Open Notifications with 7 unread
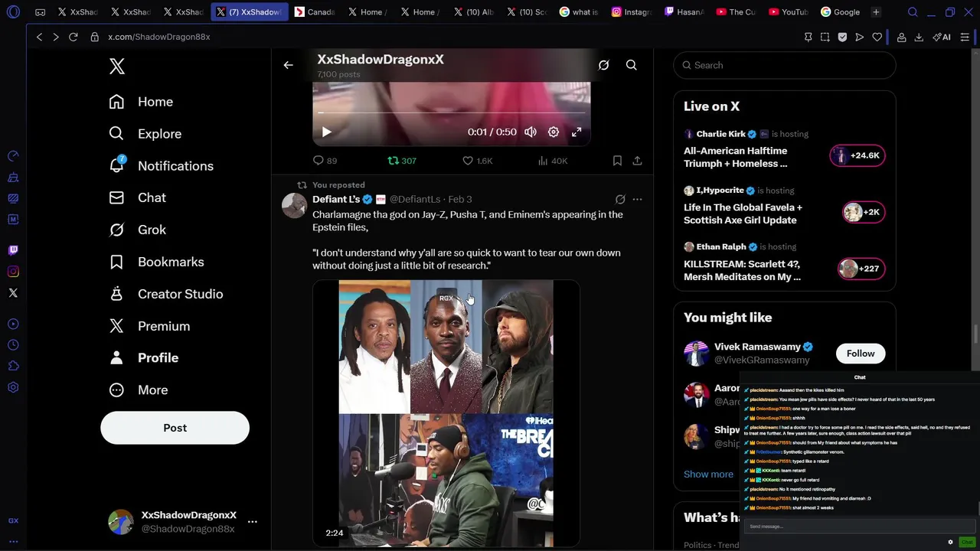This screenshot has height=551, width=980. 162,166
